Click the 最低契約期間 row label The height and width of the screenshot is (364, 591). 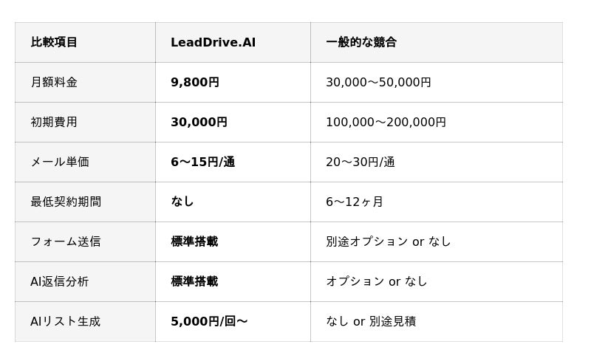click(66, 202)
